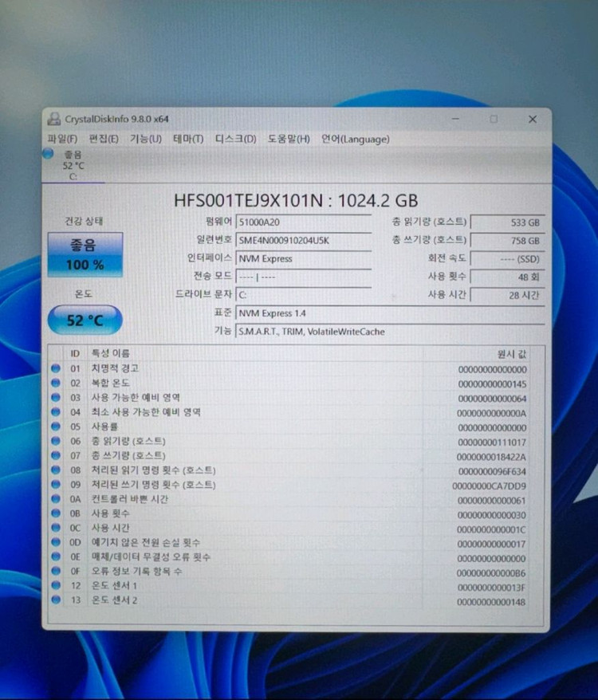Click status dot for row 0D 예기치 않은 전원 손실
This screenshot has width=598, height=700.
pos(55,542)
